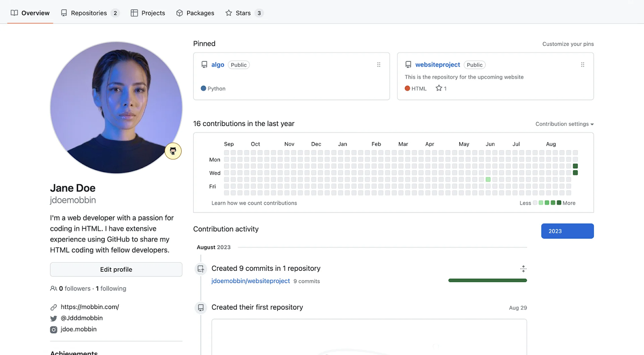Viewport: 644px width, 355px height.
Task: Click the Instagram icon
Action: [x=53, y=329]
